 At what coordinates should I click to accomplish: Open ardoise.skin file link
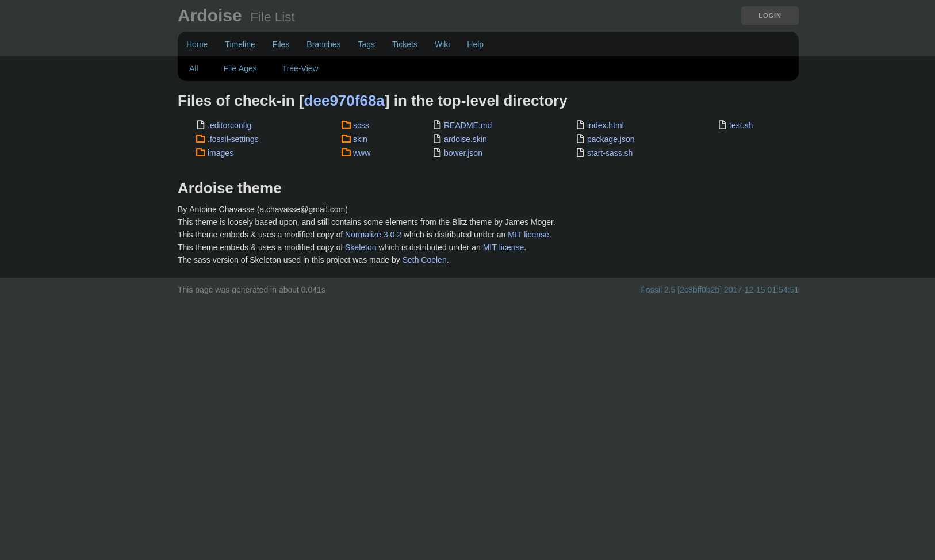465,139
